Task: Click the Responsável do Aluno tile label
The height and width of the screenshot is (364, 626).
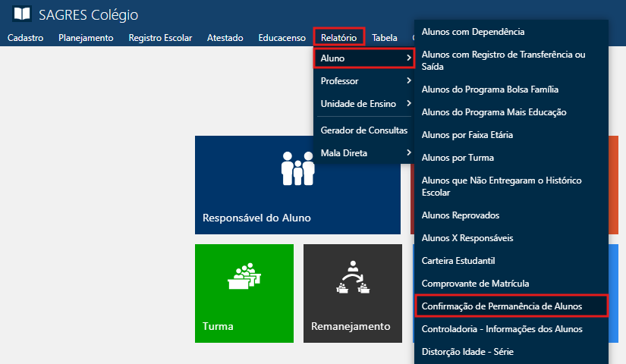Action: 256,218
